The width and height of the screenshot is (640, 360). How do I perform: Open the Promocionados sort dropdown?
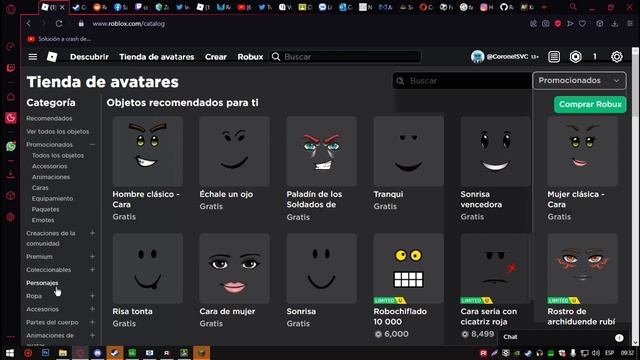coord(579,80)
